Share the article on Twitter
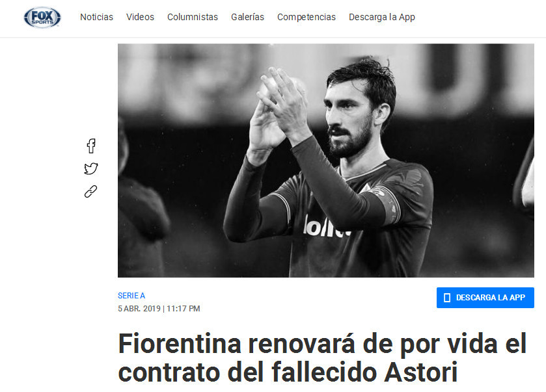This screenshot has height=392, width=546. (91, 168)
